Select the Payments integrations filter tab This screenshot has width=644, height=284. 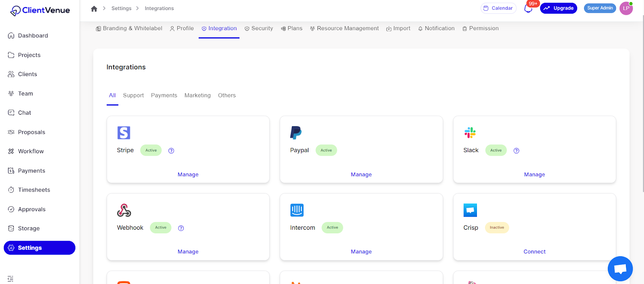click(x=164, y=95)
